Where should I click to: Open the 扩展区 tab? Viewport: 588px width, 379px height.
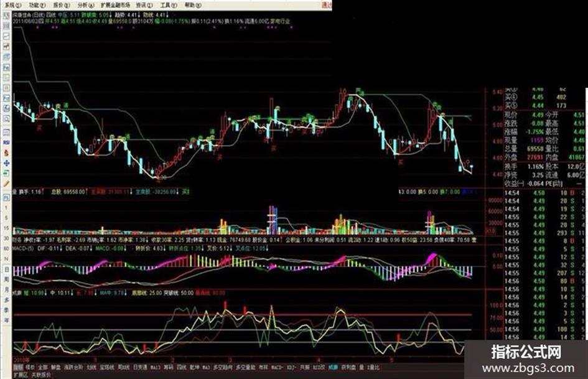pos(21,375)
